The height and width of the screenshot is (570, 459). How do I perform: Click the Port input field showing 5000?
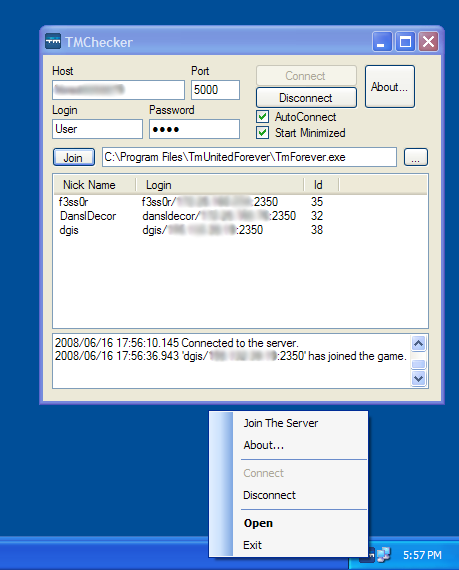[x=215, y=90]
